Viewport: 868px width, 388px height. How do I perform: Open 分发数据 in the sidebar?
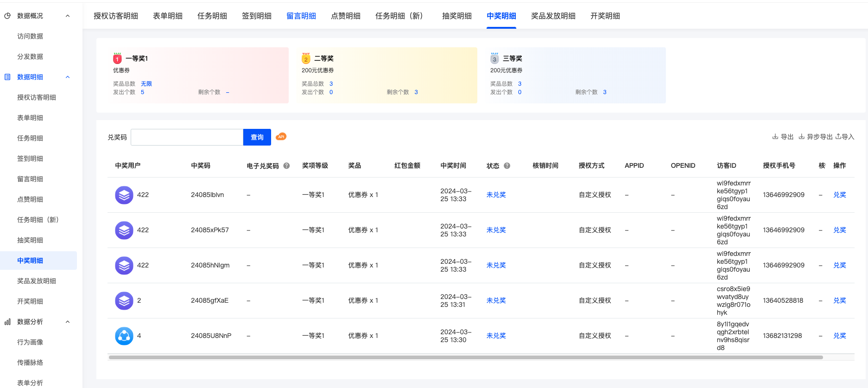coord(30,57)
